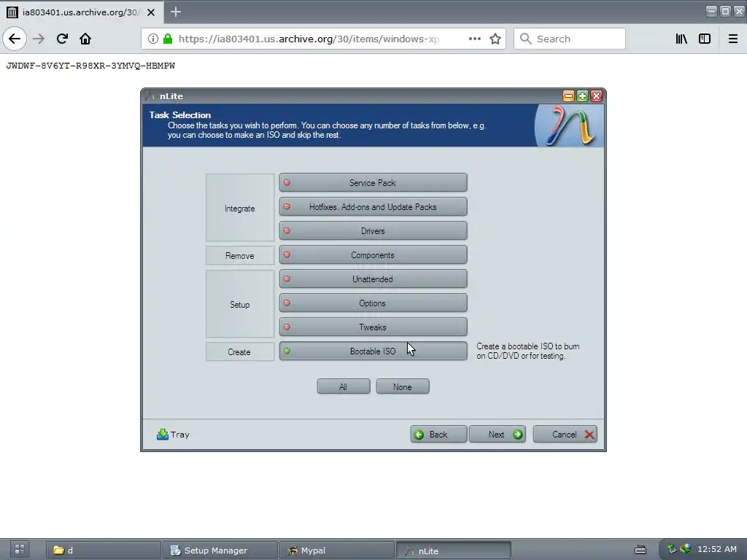Go back with the Back button
Viewport: 747px width, 560px height.
pos(438,435)
